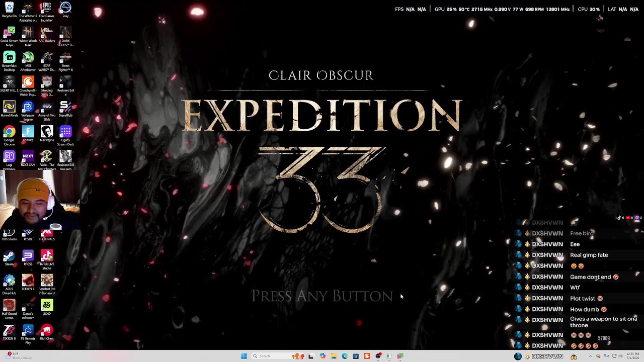Open File Explorer from the taskbar
This screenshot has height=362, width=644.
333,356
